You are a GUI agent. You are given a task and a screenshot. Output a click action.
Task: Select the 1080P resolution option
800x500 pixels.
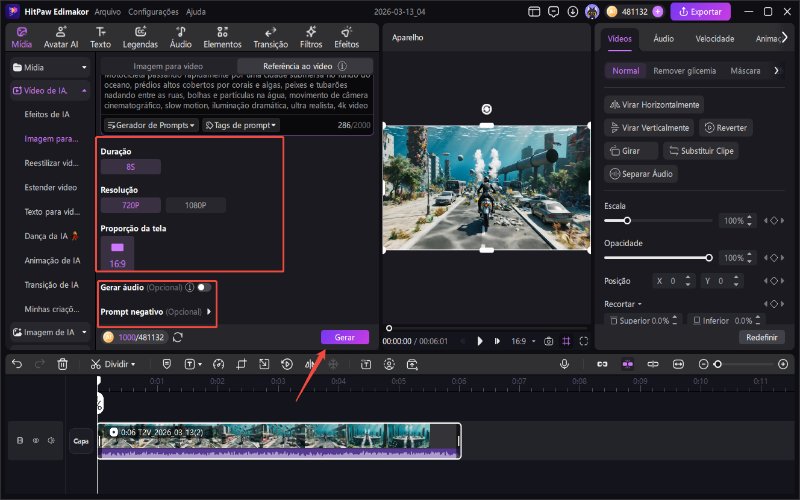coord(195,205)
